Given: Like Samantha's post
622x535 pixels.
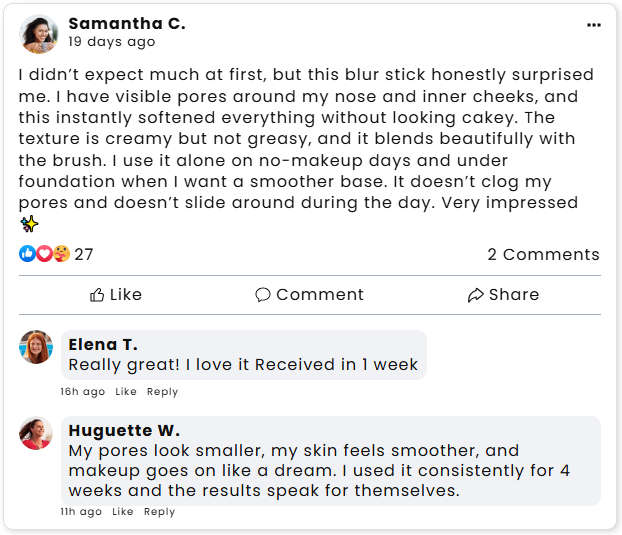Looking at the screenshot, I should 116,294.
